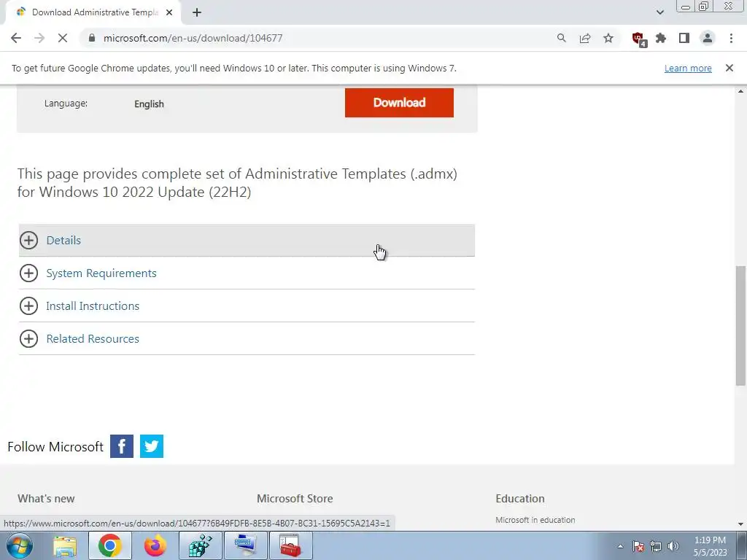Click the "What's new" footer heading
This screenshot has width=747, height=560.
(46, 499)
